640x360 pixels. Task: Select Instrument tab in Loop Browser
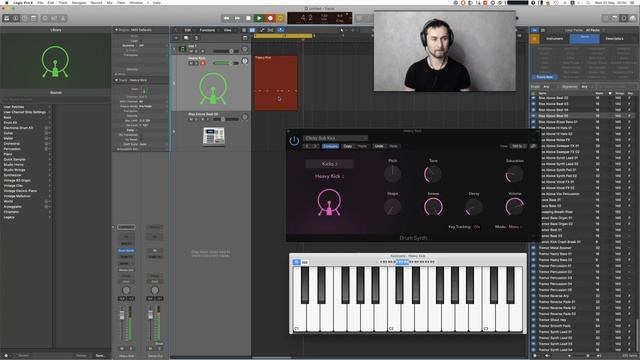pyautogui.click(x=555, y=39)
